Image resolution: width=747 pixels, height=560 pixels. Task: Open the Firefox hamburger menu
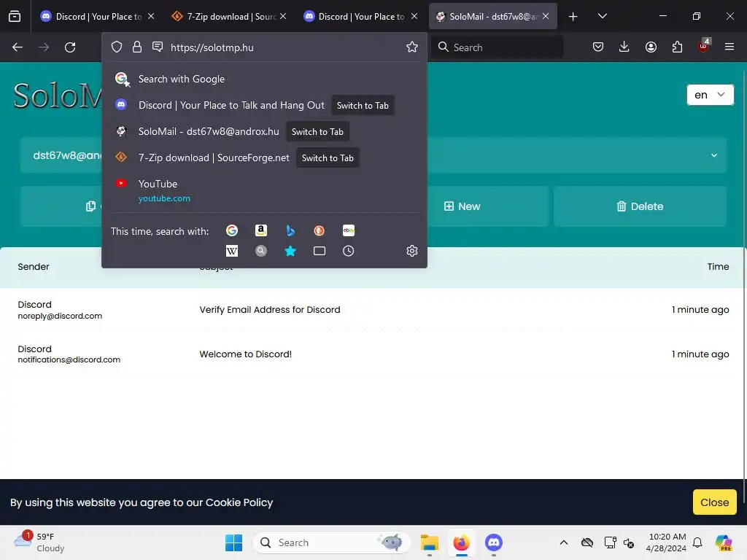pos(729,47)
